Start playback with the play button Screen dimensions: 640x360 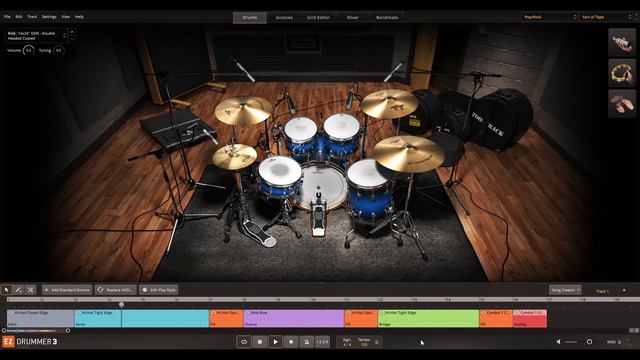click(275, 342)
